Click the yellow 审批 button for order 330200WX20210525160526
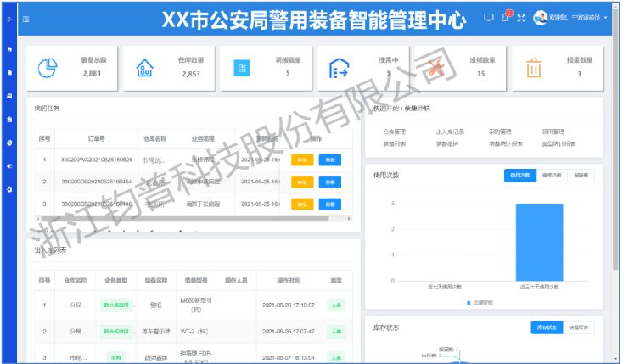The image size is (623, 364). pyautogui.click(x=302, y=160)
